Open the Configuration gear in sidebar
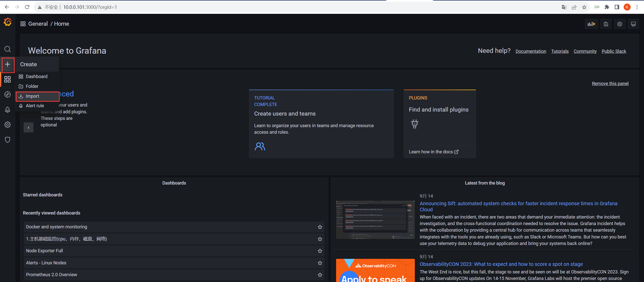The height and width of the screenshot is (282, 644). (x=8, y=125)
